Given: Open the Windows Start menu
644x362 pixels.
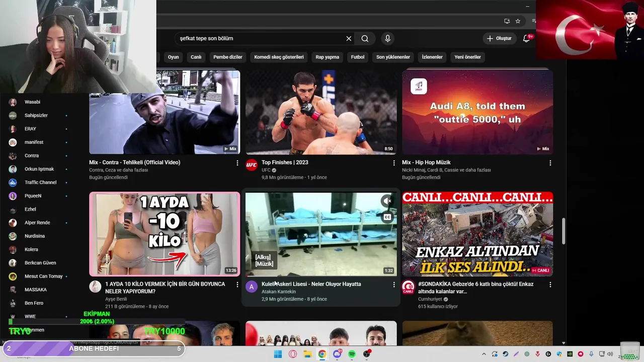Looking at the screenshot, I should coord(278,354).
